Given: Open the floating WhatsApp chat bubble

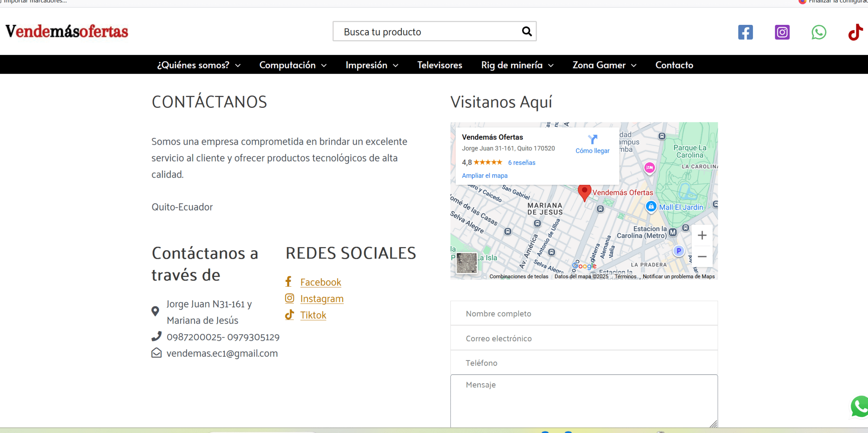Looking at the screenshot, I should [x=860, y=407].
